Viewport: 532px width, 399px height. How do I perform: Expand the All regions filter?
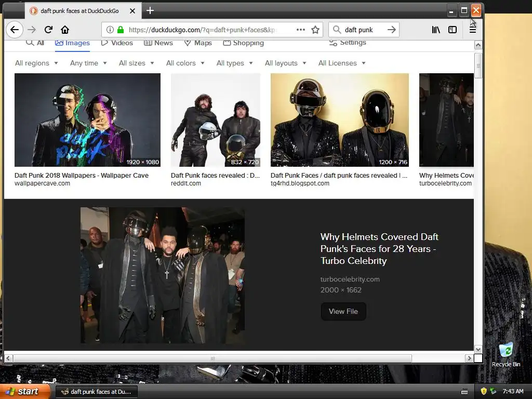click(x=36, y=63)
